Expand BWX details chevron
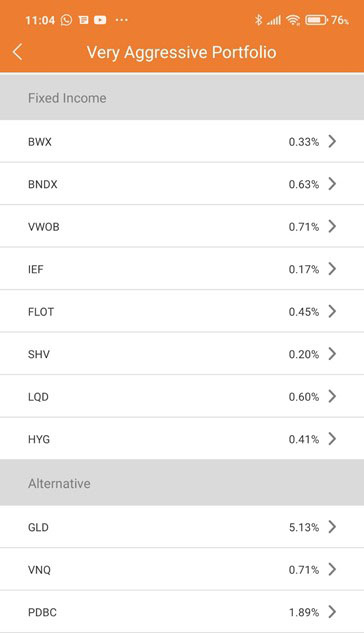Image resolution: width=364 pixels, height=633 pixels. click(x=332, y=141)
